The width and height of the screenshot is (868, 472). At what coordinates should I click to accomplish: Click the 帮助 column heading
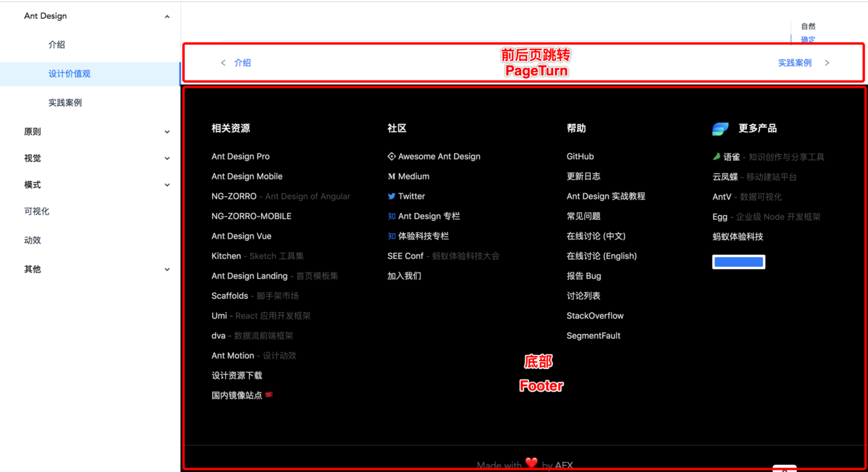point(576,128)
